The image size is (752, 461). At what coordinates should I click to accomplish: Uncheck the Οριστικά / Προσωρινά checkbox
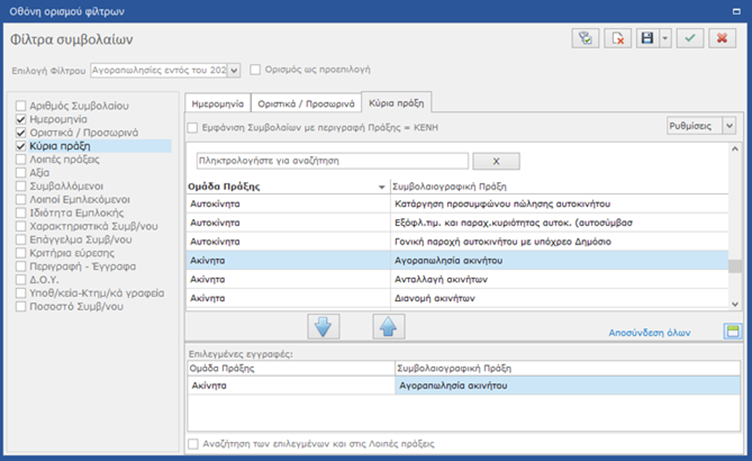tap(21, 132)
